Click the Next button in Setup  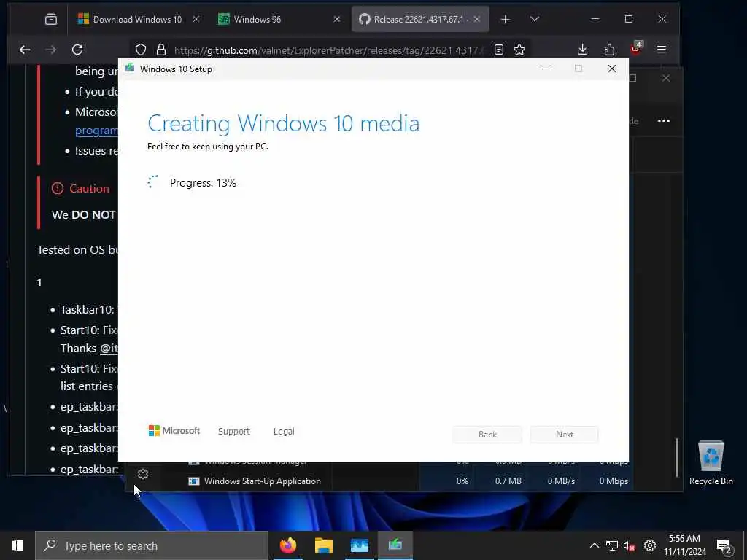tap(564, 435)
